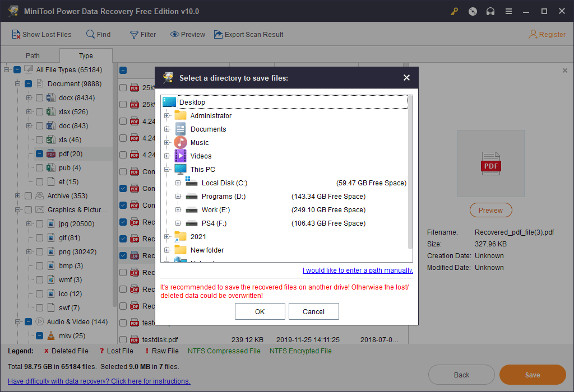Select the Videos library icon

180,156
